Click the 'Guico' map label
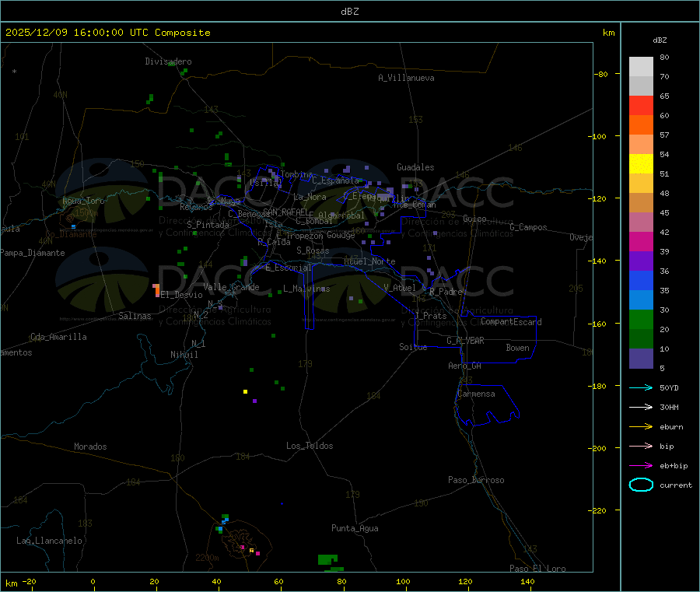Screen dimensions: 700x592 (474, 219)
